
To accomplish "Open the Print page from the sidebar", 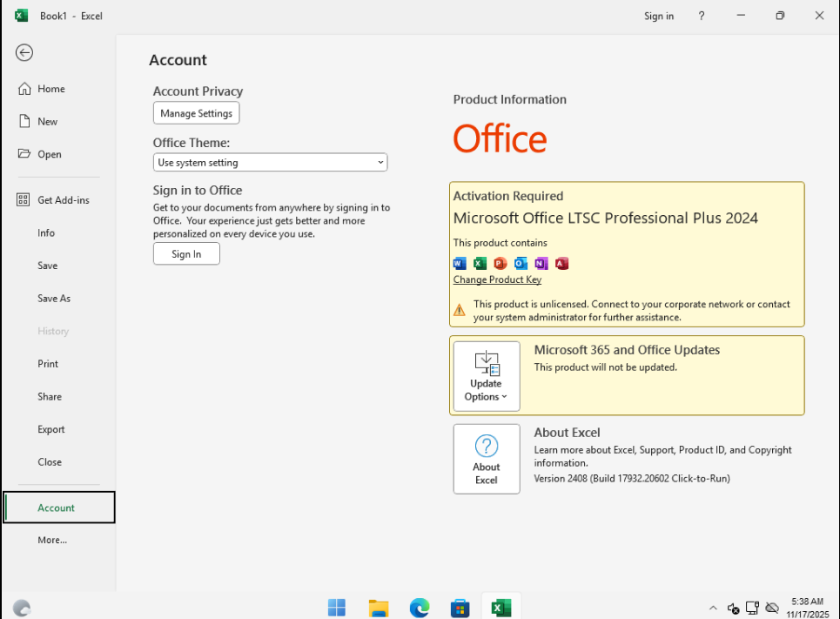I will coord(48,364).
